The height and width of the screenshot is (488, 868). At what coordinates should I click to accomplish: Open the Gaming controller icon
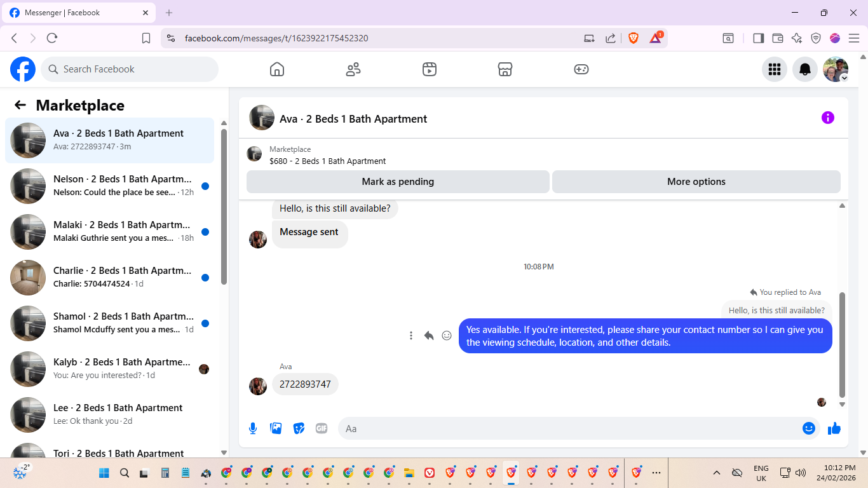581,69
